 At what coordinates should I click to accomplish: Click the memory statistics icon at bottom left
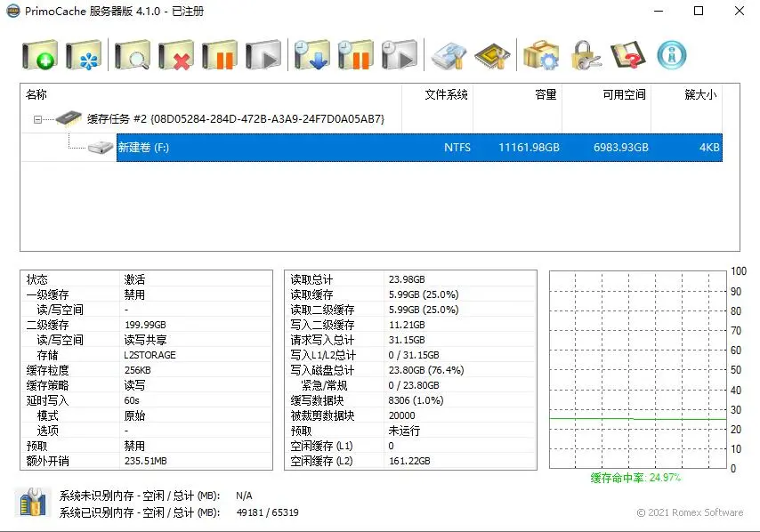point(32,503)
